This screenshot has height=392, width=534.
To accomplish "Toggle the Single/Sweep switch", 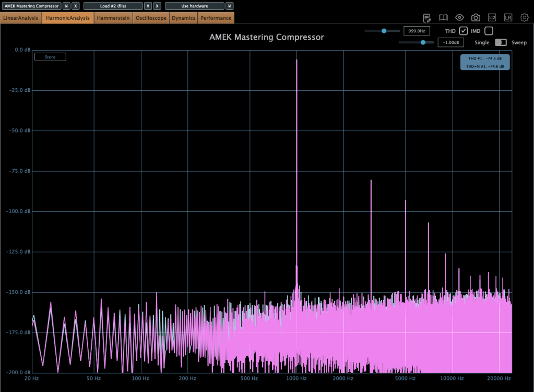I will point(501,42).
